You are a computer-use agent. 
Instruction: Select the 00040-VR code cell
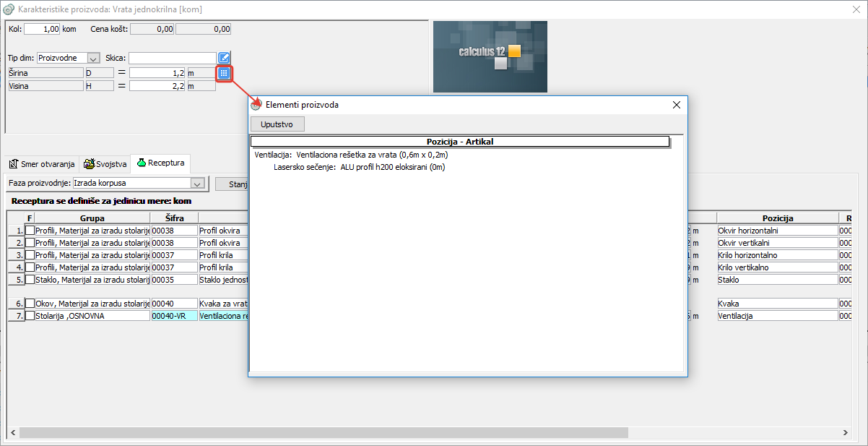coord(173,316)
